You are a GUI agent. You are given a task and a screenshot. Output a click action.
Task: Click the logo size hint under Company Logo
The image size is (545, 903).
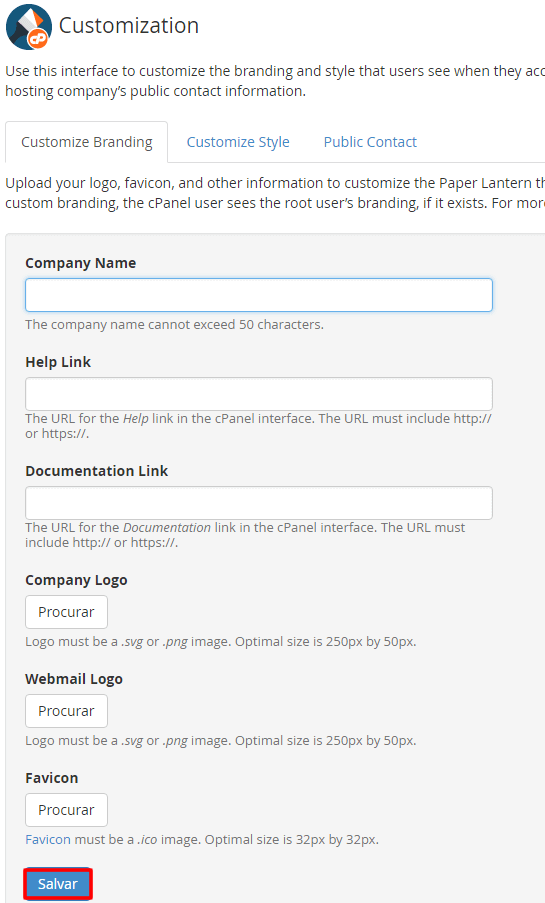(x=221, y=642)
